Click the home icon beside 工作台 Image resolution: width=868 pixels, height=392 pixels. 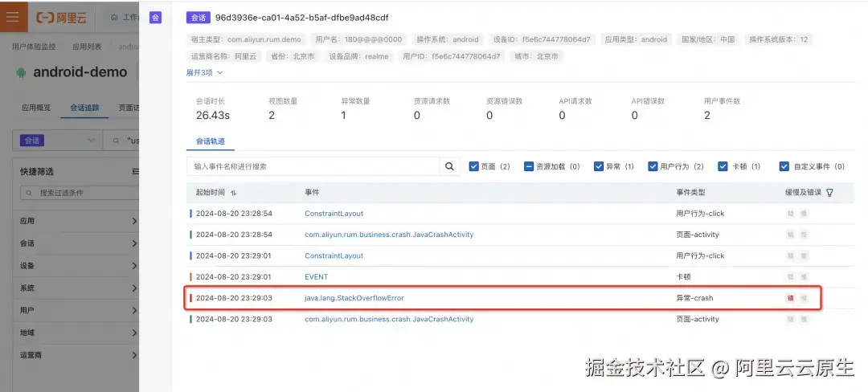click(114, 17)
